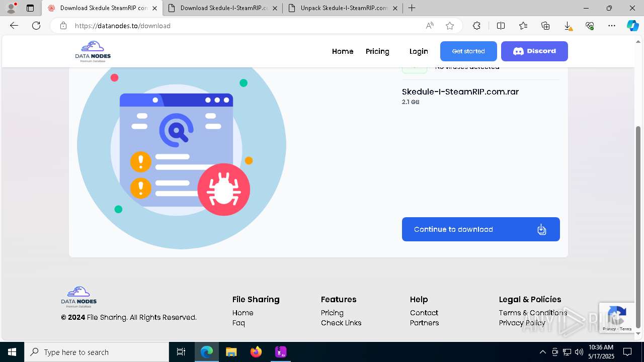Open Copilot icon in Edge toolbar
Image resolution: width=644 pixels, height=362 pixels.
click(x=632, y=26)
